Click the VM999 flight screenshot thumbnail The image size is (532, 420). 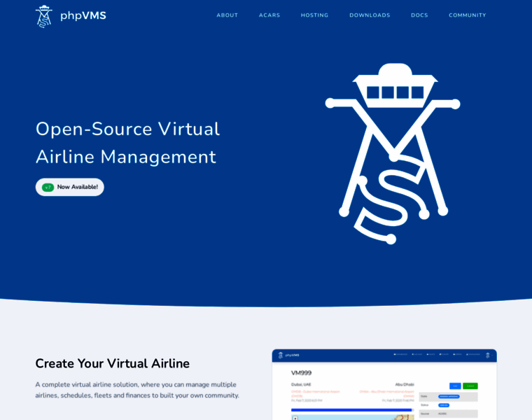(384, 384)
